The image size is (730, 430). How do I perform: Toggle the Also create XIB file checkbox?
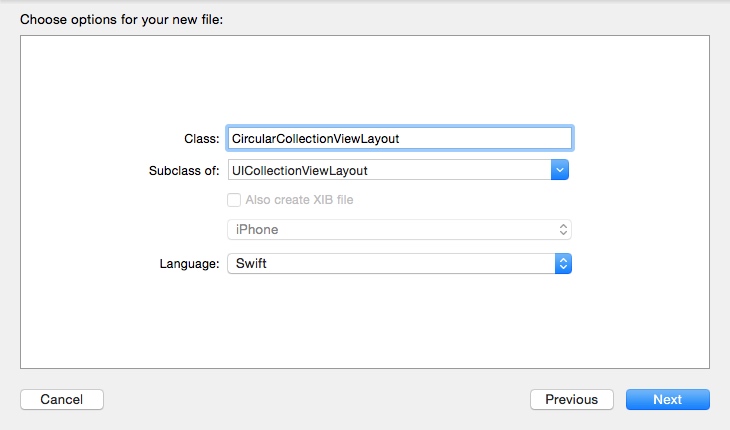pyautogui.click(x=234, y=199)
